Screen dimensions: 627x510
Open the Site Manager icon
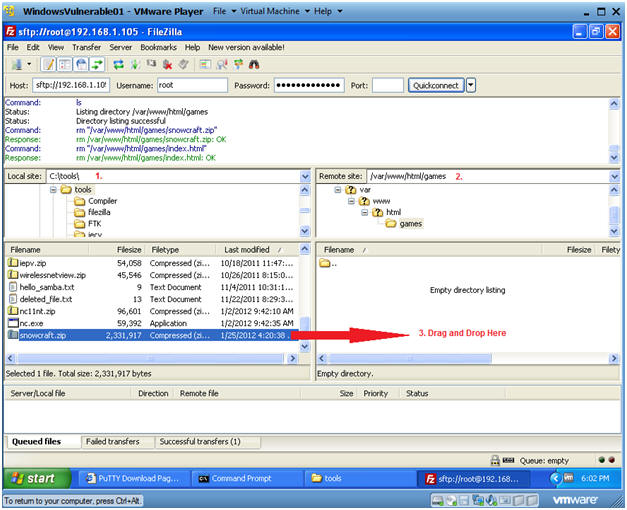(x=17, y=64)
